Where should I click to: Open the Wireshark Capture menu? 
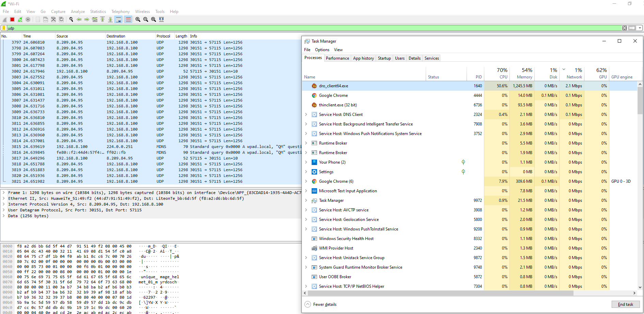(58, 12)
